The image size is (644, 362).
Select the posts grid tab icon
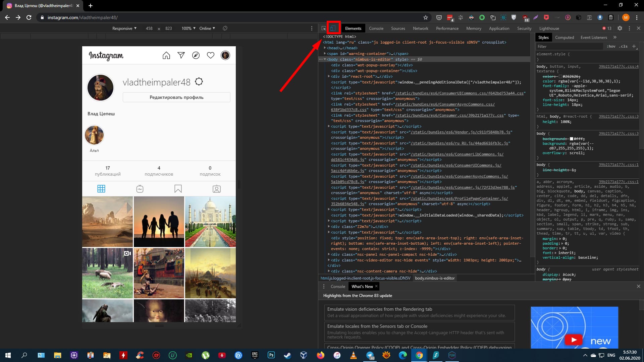click(x=101, y=189)
